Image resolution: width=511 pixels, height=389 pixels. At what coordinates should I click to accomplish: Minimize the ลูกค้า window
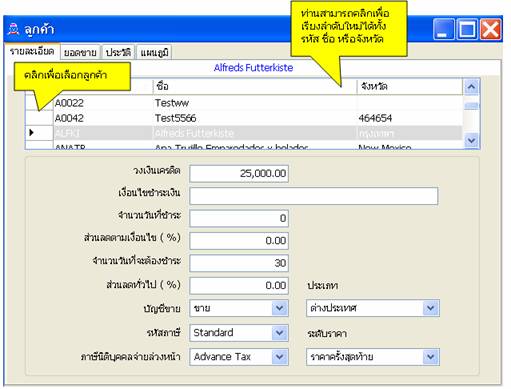444,29
